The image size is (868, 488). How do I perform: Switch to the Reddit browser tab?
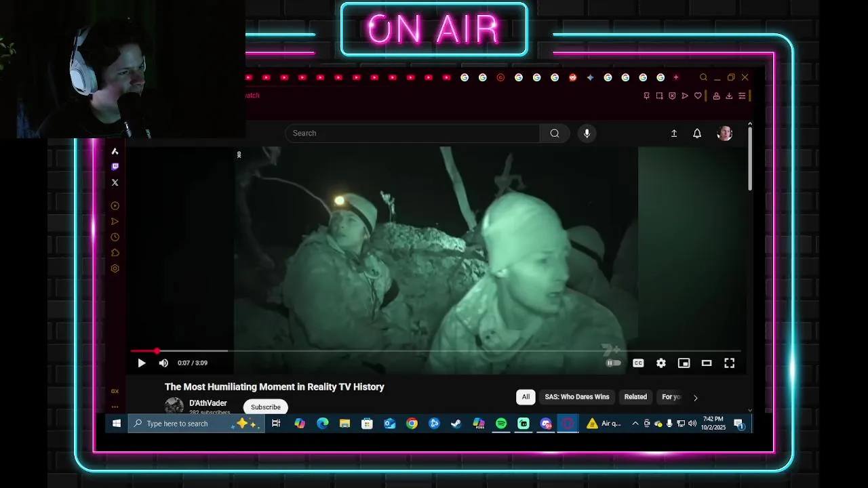click(x=572, y=77)
